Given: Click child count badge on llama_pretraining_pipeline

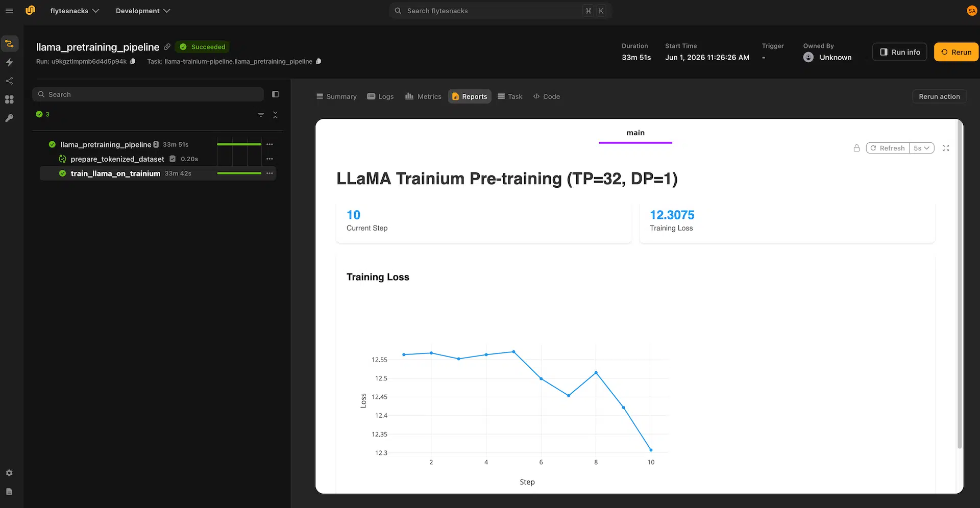Looking at the screenshot, I should 156,144.
